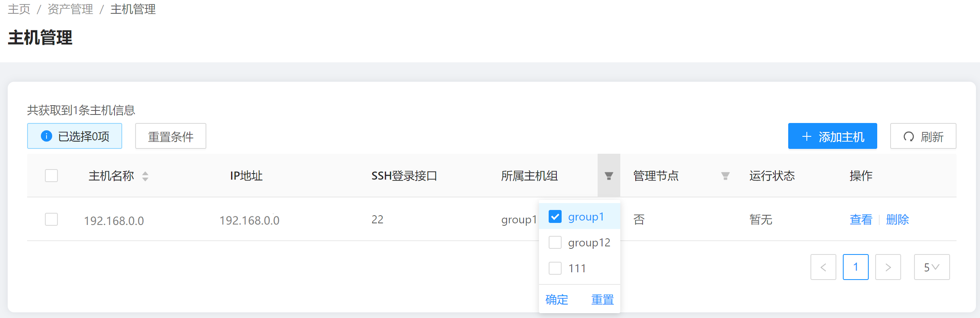This screenshot has height=318, width=980.
Task: Select the row checkbox for 192.168.0.0
Action: (x=51, y=219)
